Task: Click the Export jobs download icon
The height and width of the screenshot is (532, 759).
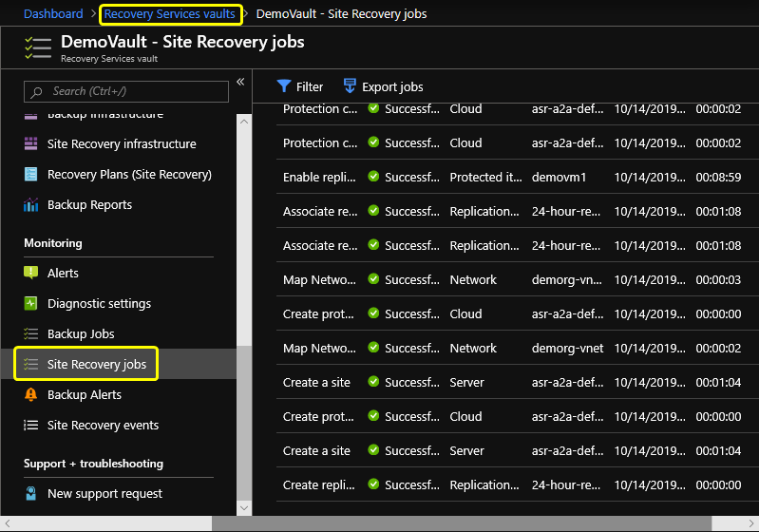Action: pos(349,86)
